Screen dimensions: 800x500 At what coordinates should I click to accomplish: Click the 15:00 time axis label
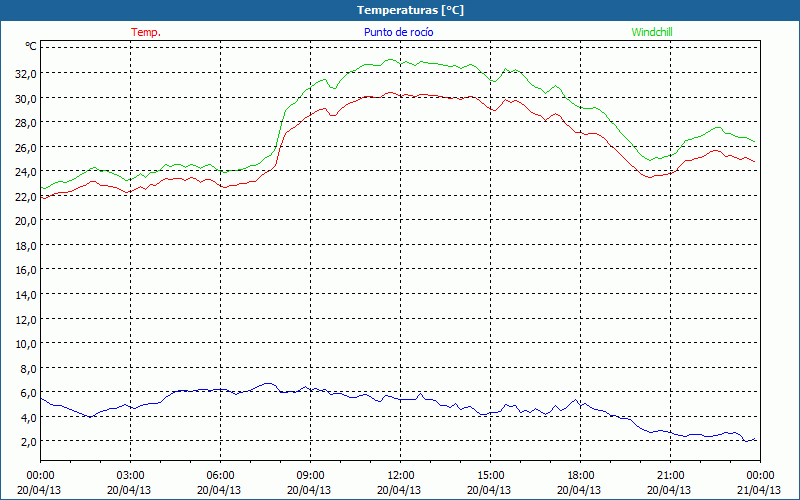coord(490,476)
